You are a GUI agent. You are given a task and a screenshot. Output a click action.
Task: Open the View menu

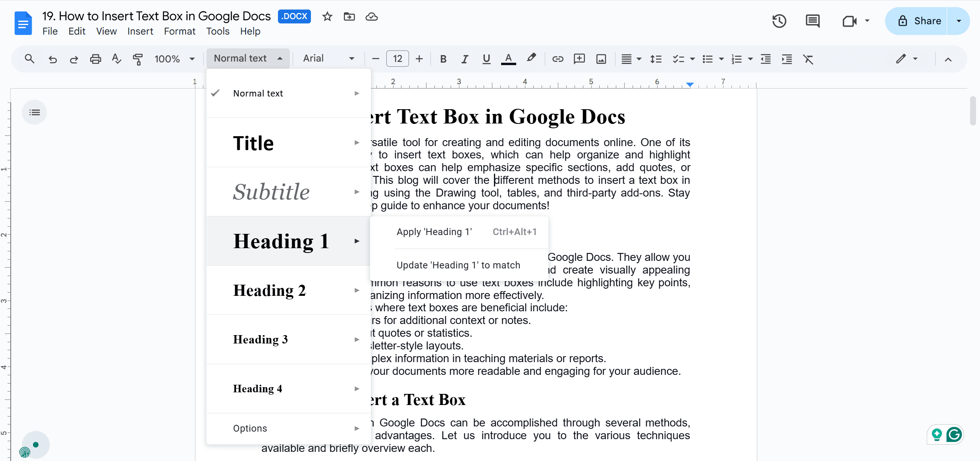(106, 31)
